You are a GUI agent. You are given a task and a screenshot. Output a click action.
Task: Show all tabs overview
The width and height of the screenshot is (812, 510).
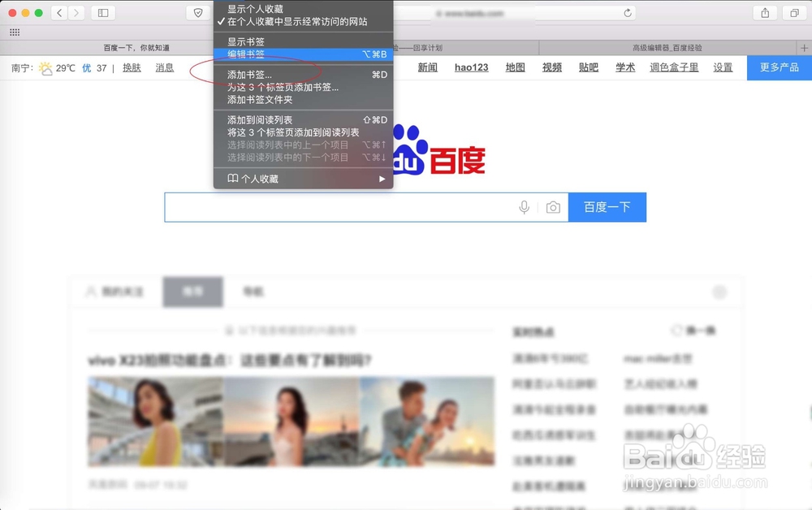click(x=794, y=13)
